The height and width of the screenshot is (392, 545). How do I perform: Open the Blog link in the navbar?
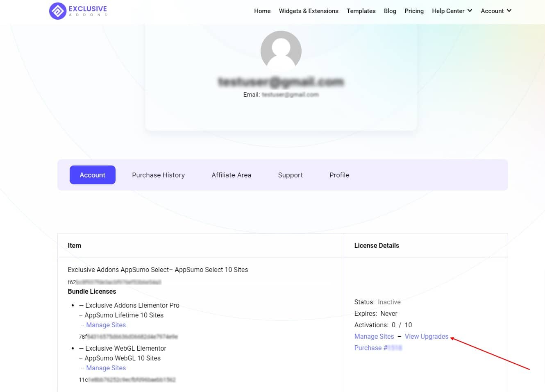point(390,11)
